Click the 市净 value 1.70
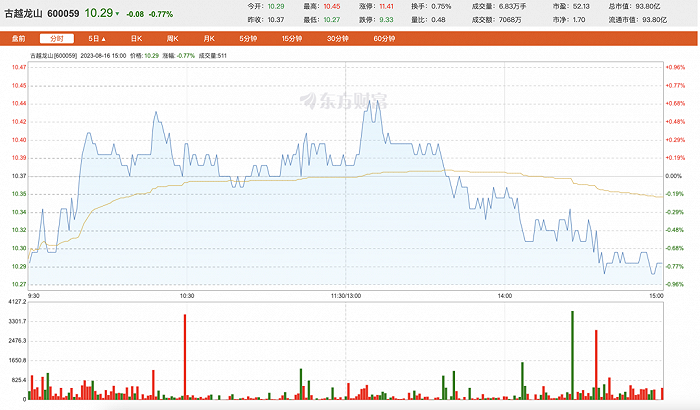 579,20
